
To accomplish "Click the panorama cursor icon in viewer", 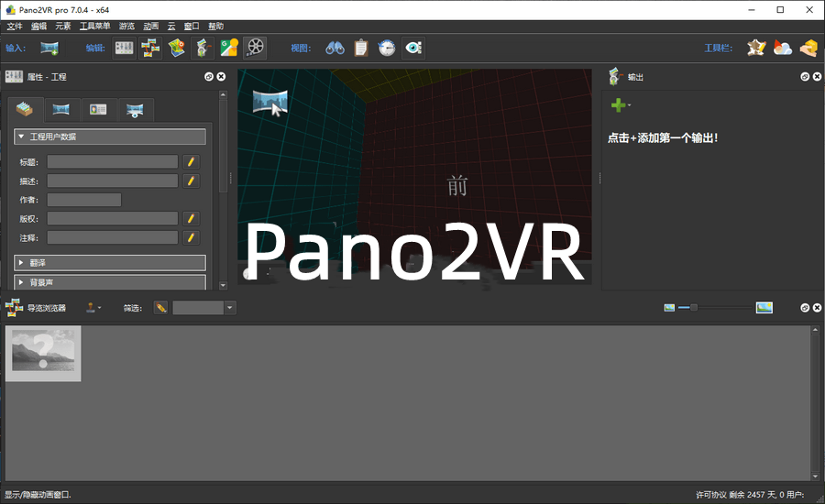I will [269, 102].
